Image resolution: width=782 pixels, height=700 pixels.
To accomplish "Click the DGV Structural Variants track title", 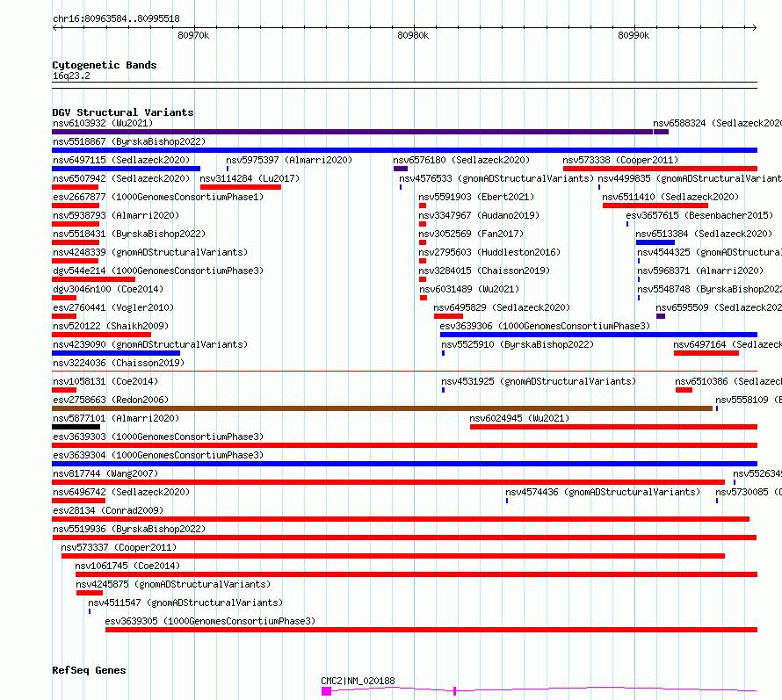I will (123, 112).
